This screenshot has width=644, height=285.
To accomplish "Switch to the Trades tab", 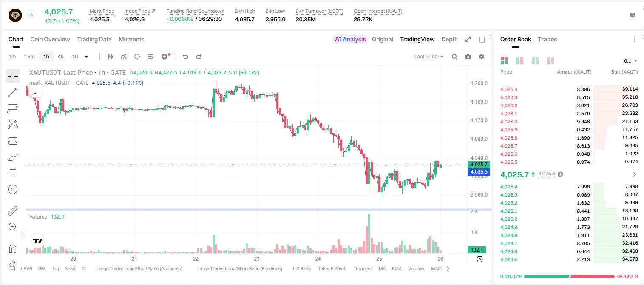I will 548,39.
